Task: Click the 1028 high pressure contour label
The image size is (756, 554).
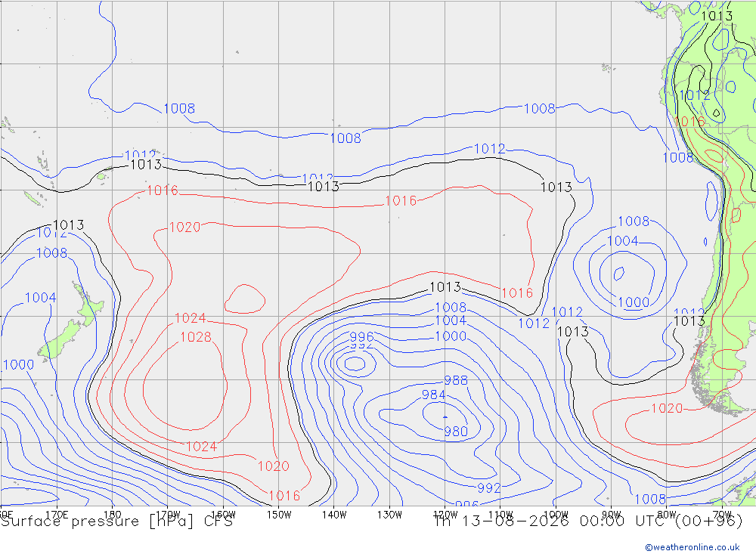Action: click(x=196, y=336)
